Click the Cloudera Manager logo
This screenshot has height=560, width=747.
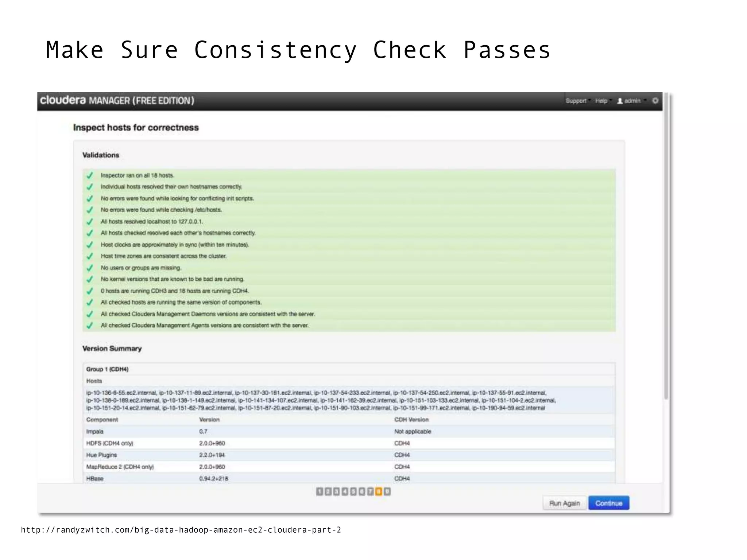point(117,100)
